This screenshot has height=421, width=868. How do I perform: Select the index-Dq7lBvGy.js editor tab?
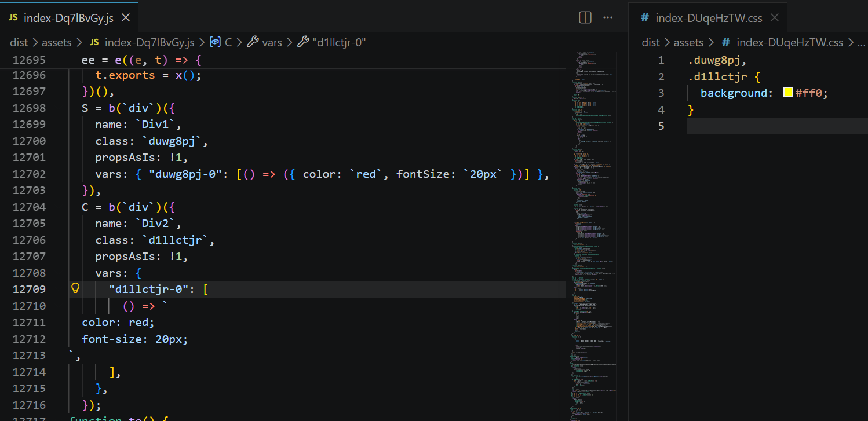(68, 18)
